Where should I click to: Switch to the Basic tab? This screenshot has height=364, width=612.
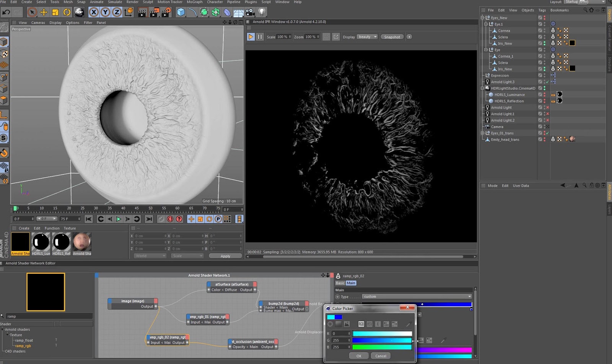click(x=340, y=283)
